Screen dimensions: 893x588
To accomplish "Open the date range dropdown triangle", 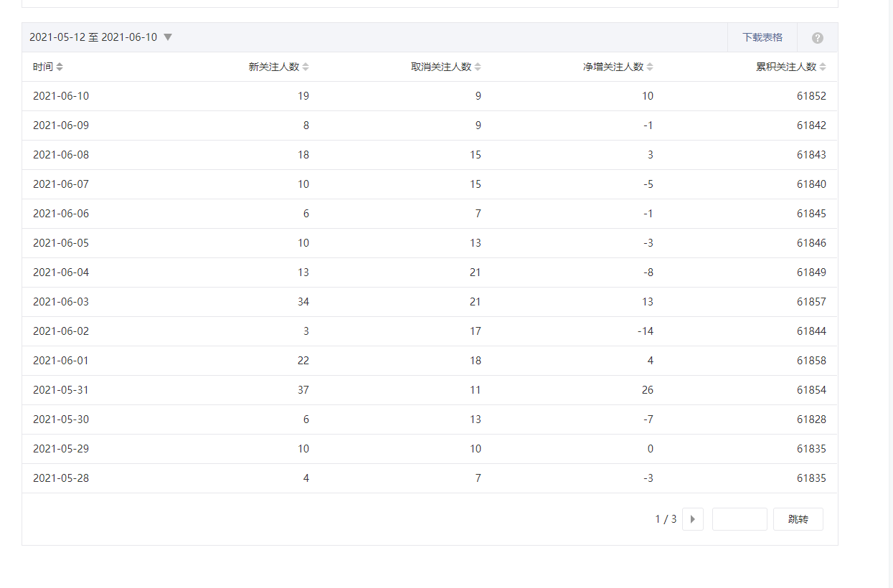I will coord(168,37).
